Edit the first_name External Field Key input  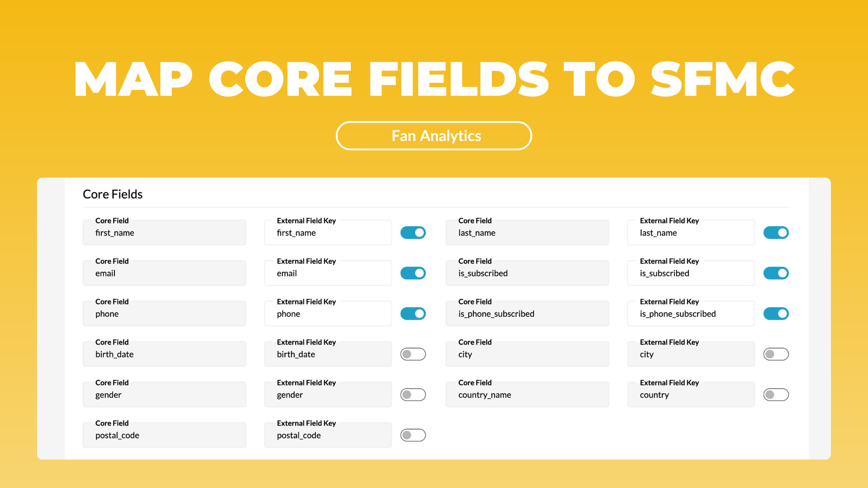pos(328,233)
